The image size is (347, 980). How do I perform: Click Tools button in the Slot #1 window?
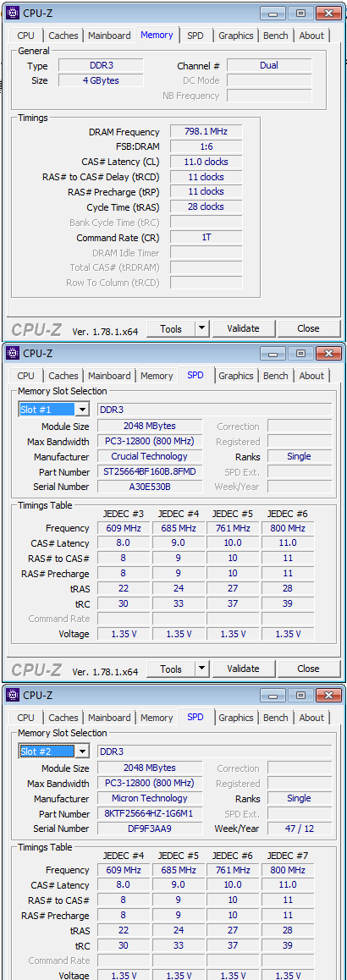point(171,669)
